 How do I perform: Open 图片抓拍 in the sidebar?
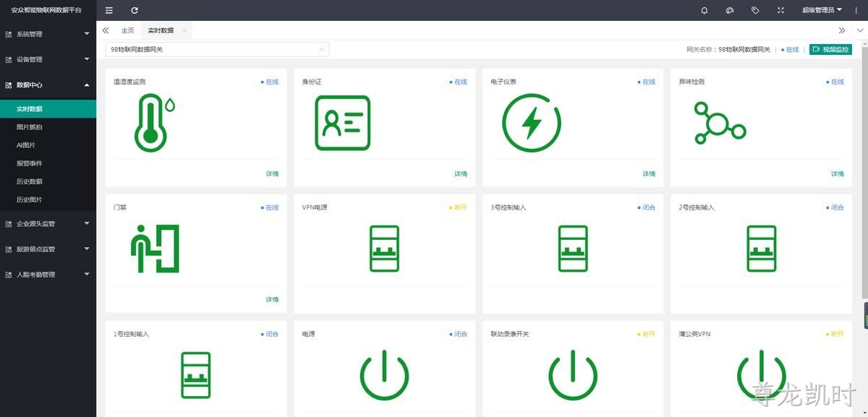tap(48, 127)
